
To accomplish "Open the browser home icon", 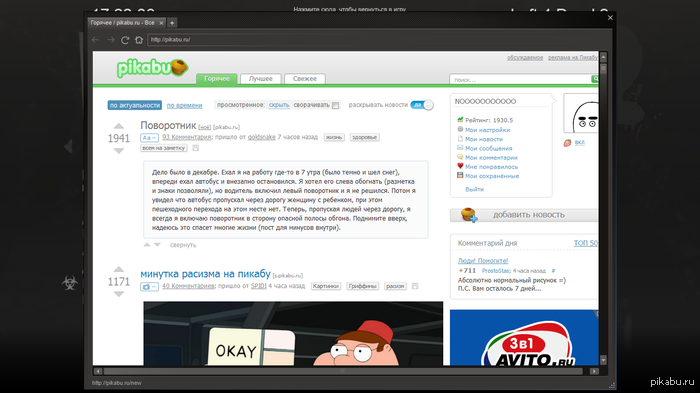I will [x=139, y=40].
